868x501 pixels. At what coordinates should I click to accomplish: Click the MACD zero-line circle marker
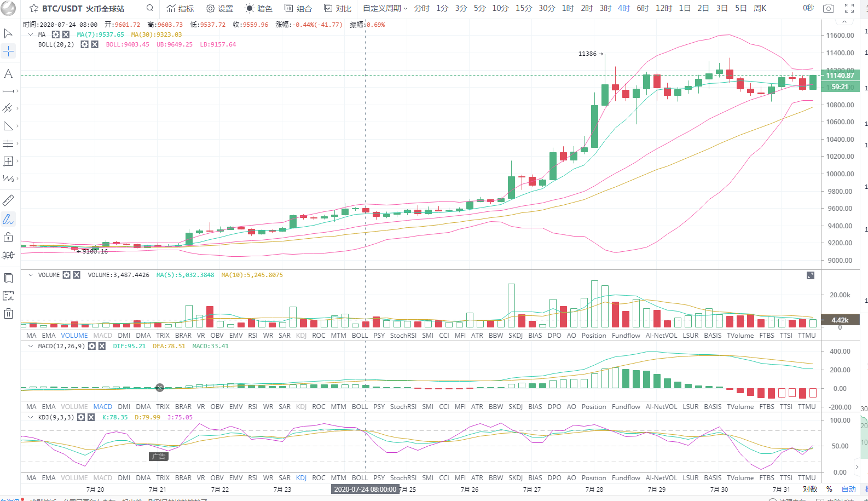(160, 388)
